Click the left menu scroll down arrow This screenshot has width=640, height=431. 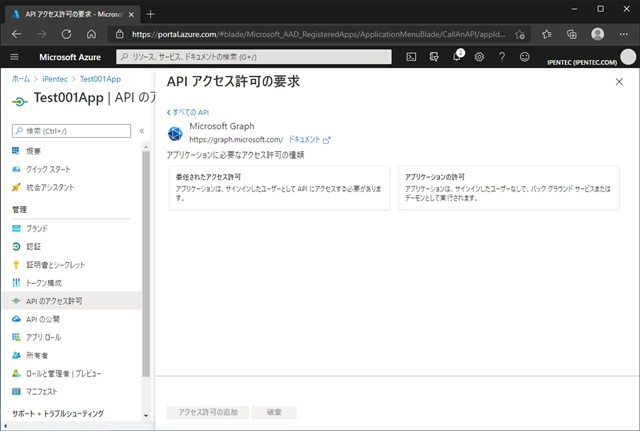click(146, 415)
